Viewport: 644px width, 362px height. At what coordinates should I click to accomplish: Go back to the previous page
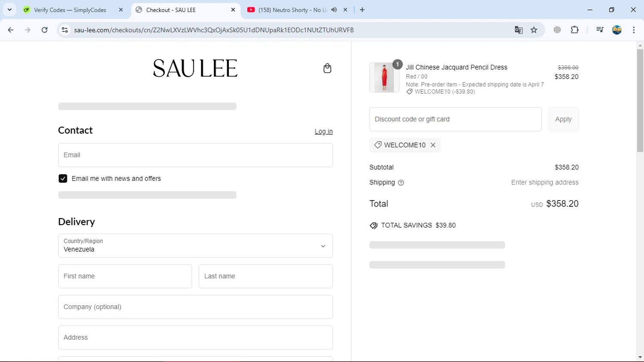(11, 30)
